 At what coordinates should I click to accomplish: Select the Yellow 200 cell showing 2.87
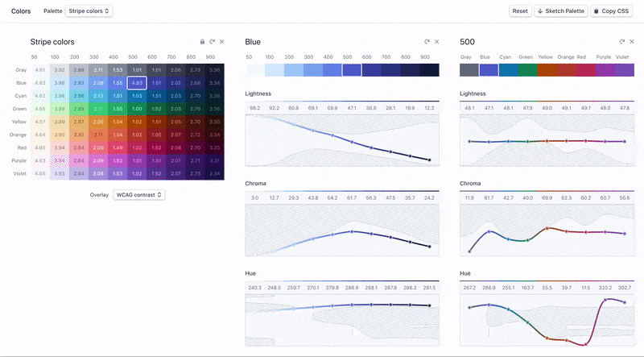tap(79, 122)
